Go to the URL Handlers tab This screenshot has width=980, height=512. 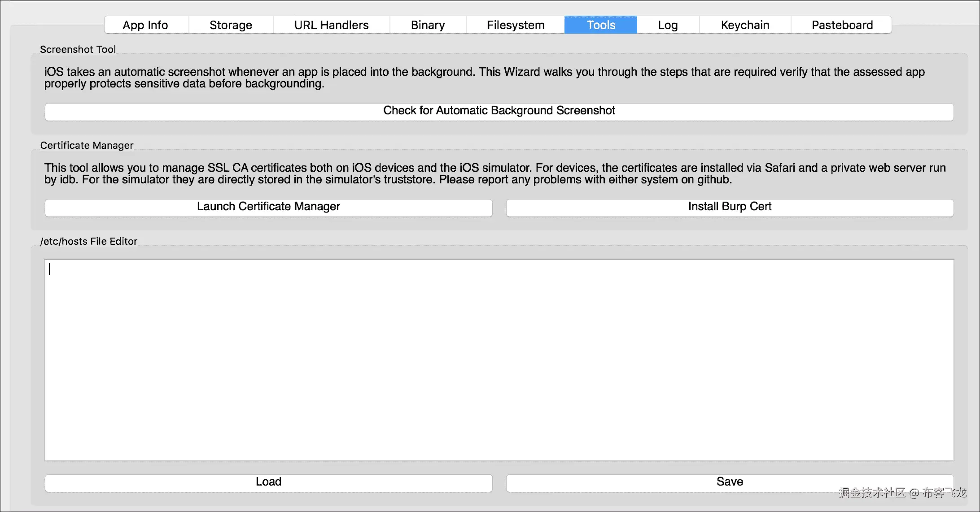(331, 25)
